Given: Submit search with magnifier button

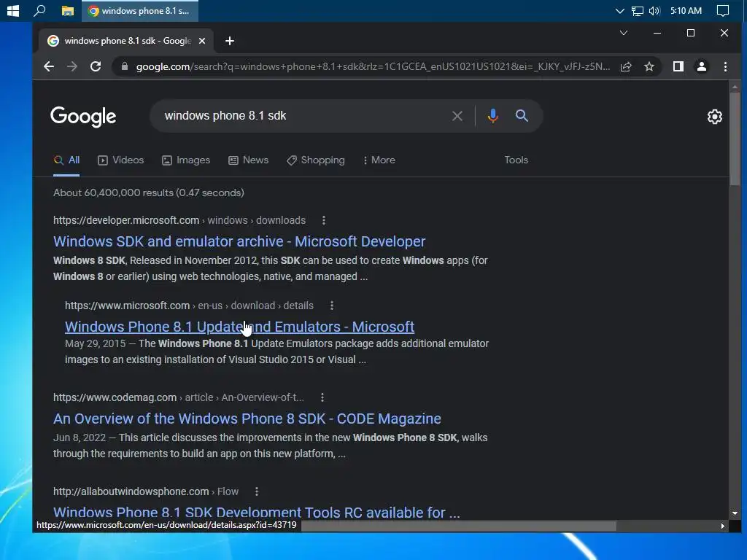Looking at the screenshot, I should click(522, 116).
